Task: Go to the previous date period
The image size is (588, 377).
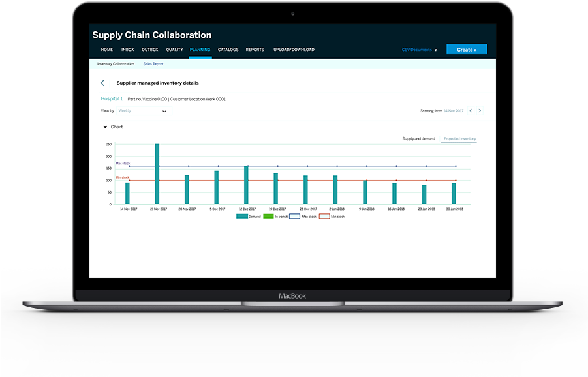Action: pos(470,111)
